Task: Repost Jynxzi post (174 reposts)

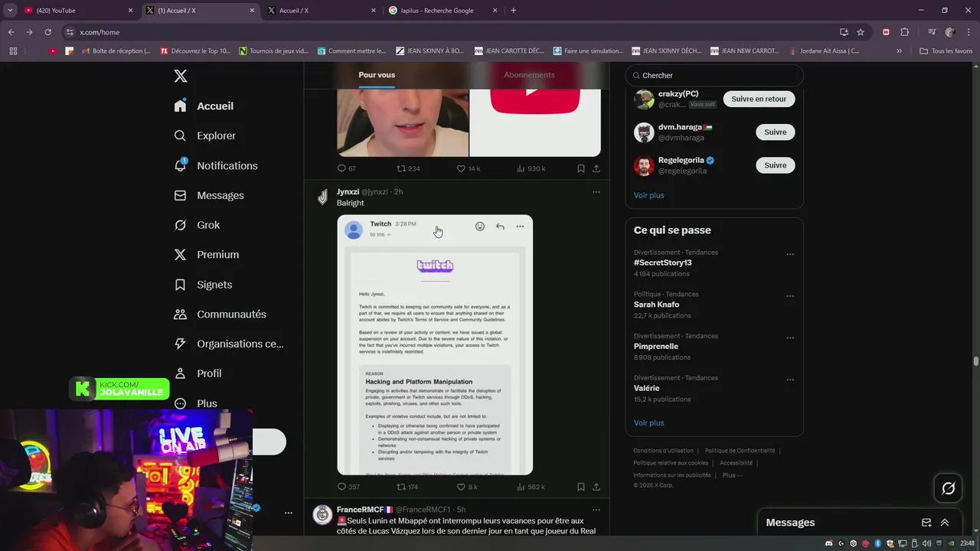Action: point(407,487)
